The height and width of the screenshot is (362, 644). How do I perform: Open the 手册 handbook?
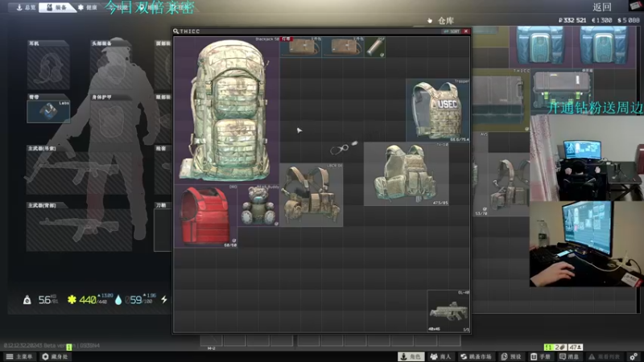[540, 356]
